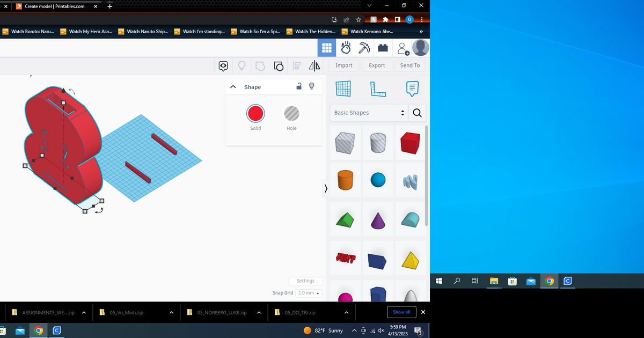Viewport: 644px width, 338px height.
Task: Switch to the Printables.com browser tab
Action: 54,6
